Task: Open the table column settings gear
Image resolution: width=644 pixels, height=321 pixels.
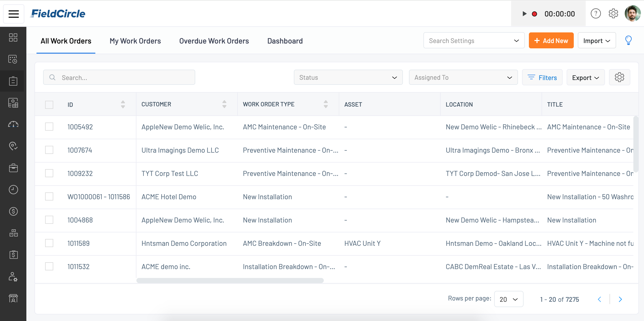Action: coord(619,77)
